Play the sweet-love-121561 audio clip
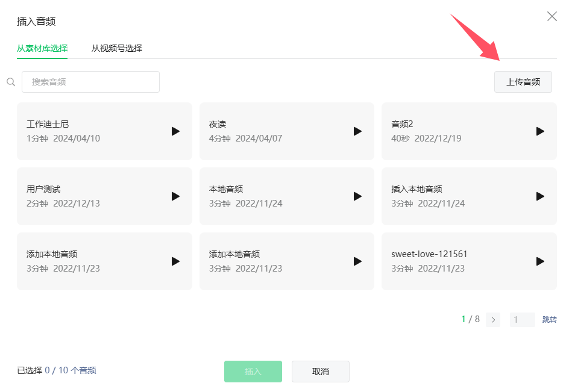Screen dimensions: 572x392 [x=540, y=261]
